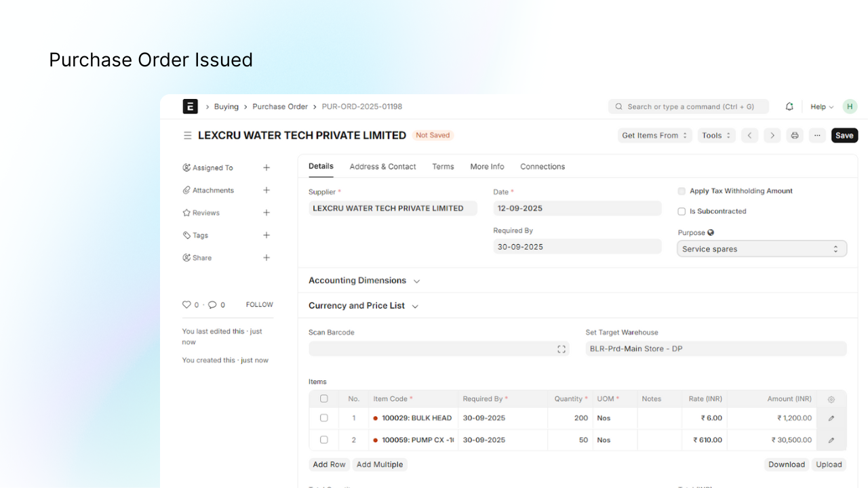
Task: Switch to the More Info tab
Action: coord(487,167)
